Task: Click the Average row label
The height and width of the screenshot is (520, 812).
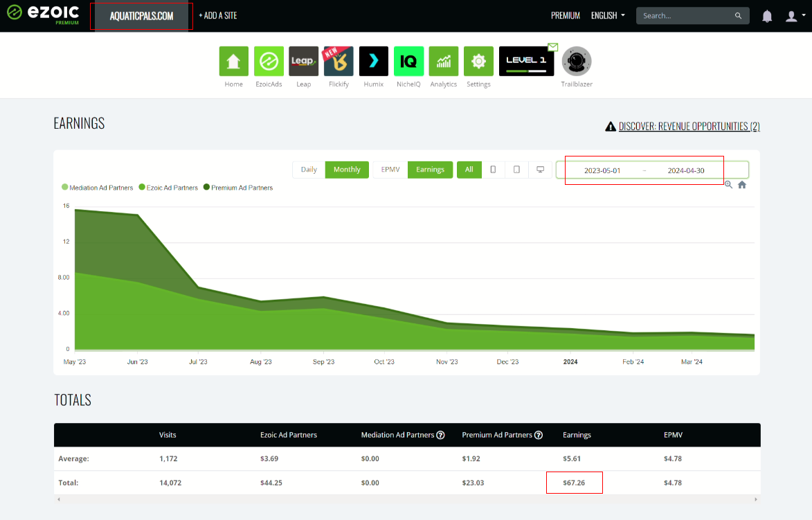Action: (73, 458)
